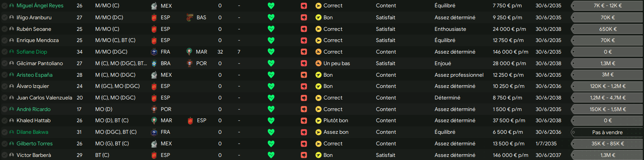Click the person icon beside André Ricardo's name
The image size is (644, 160).
[x=12, y=109]
